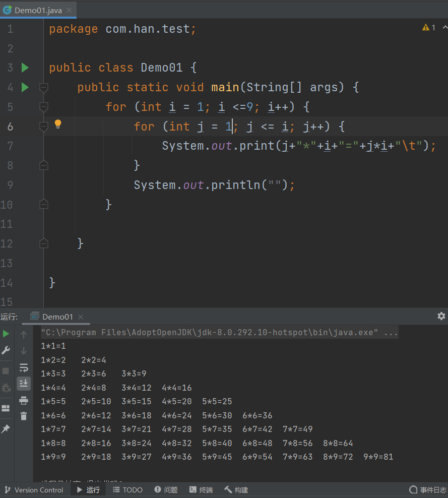Open run panel settings gear icon

[441, 316]
